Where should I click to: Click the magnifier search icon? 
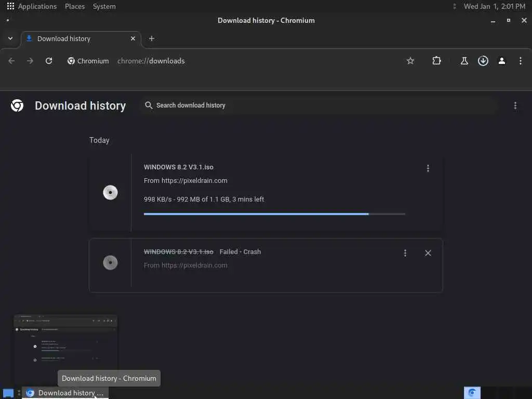pyautogui.click(x=149, y=105)
